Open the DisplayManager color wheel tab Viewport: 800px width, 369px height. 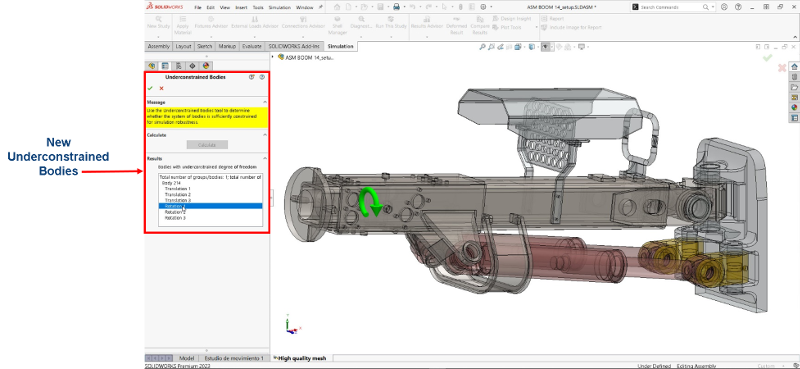point(206,66)
